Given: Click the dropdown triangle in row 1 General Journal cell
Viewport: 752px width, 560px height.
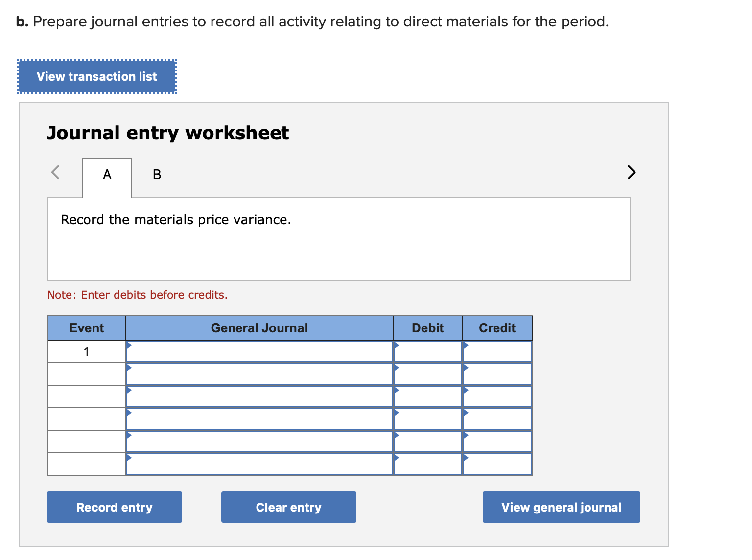Looking at the screenshot, I should [129, 345].
